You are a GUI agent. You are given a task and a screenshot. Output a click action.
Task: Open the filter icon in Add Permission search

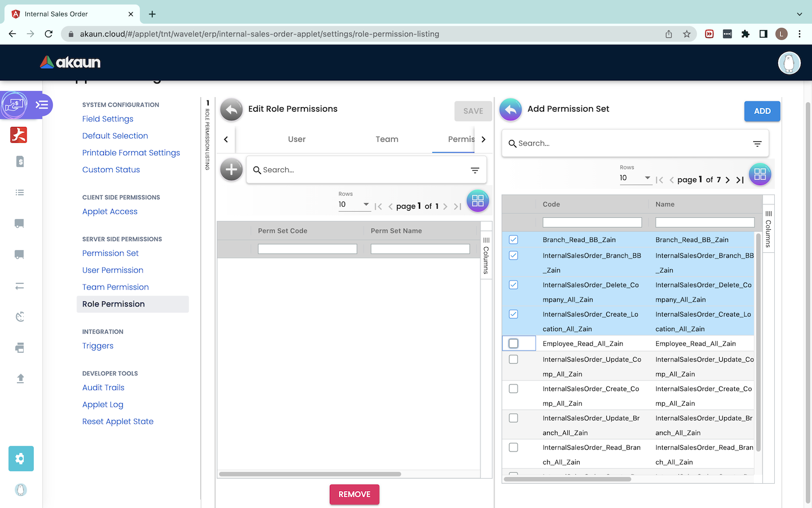[x=757, y=144]
